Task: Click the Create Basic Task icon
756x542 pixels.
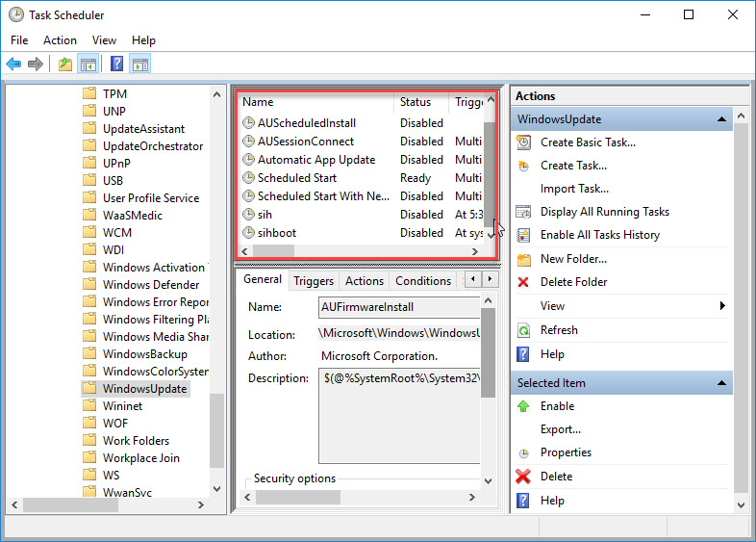Action: [x=523, y=142]
